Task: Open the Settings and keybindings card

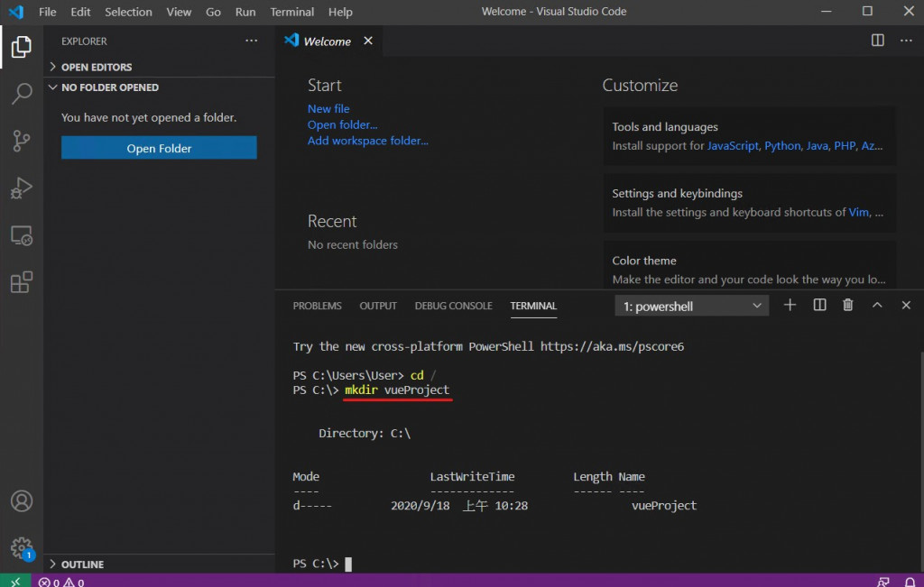Action: pyautogui.click(x=750, y=203)
